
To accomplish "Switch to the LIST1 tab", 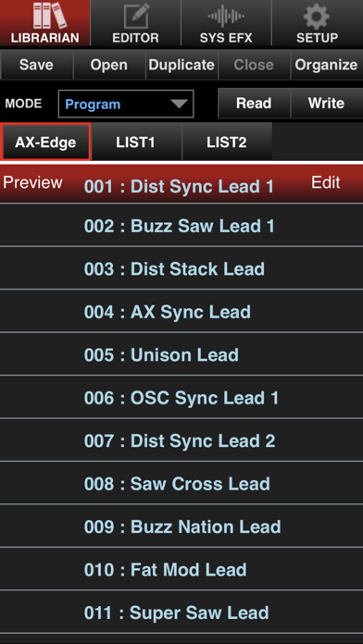I will point(136,142).
